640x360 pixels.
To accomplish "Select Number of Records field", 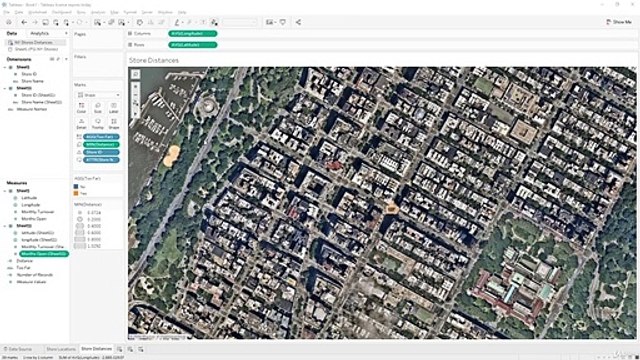I will (x=35, y=275).
